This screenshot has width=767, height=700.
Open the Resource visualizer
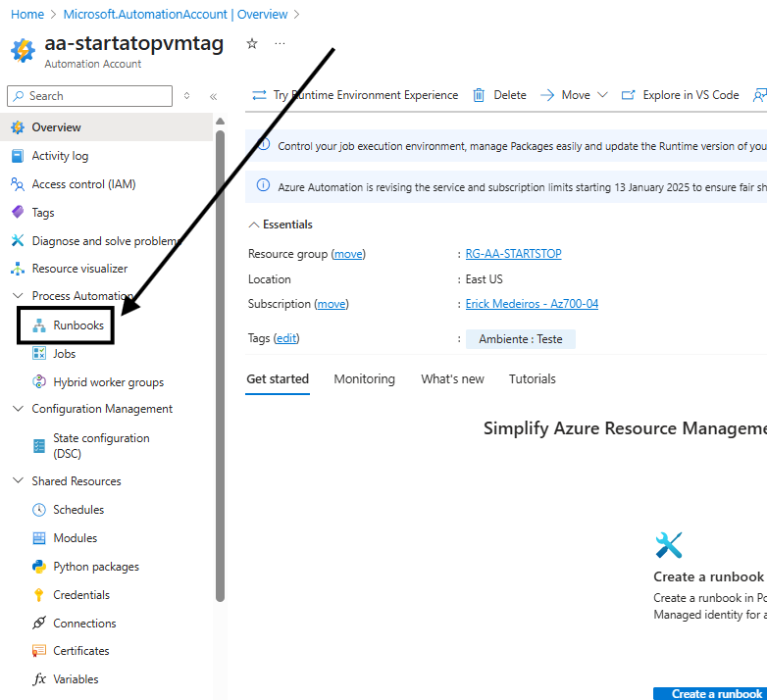coord(79,269)
